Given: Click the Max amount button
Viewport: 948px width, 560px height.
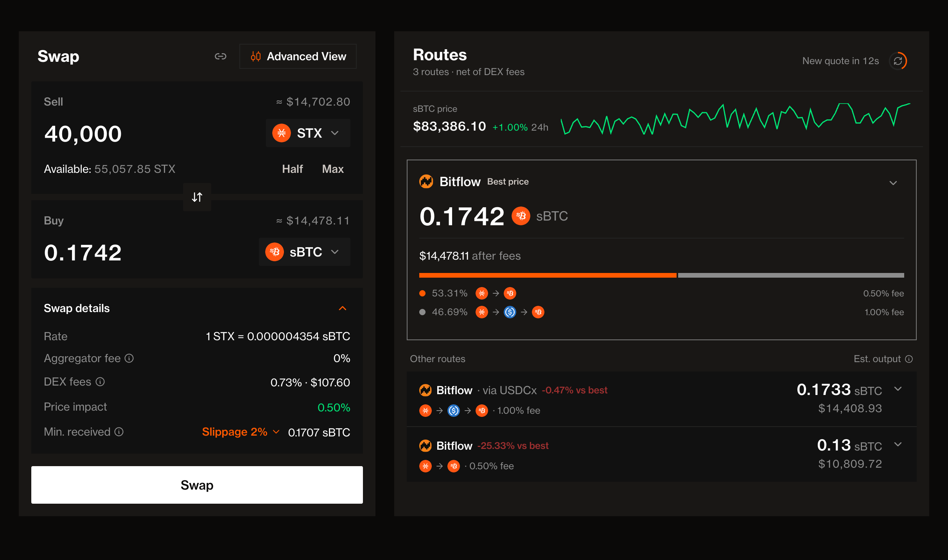Looking at the screenshot, I should point(333,169).
